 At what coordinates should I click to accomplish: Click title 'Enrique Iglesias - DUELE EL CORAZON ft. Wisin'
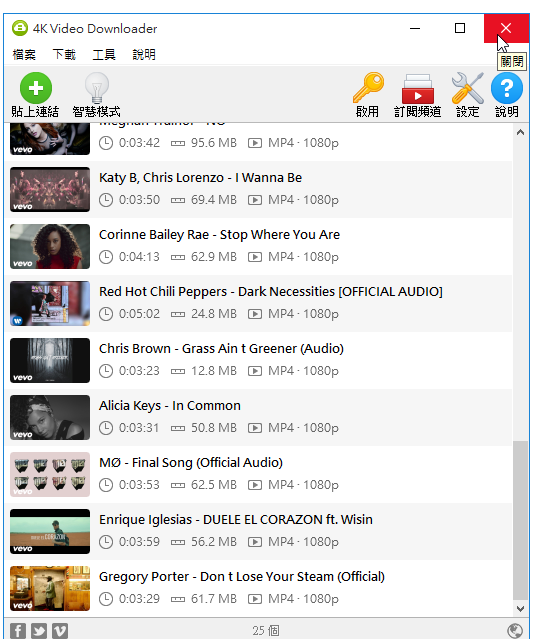(235, 520)
